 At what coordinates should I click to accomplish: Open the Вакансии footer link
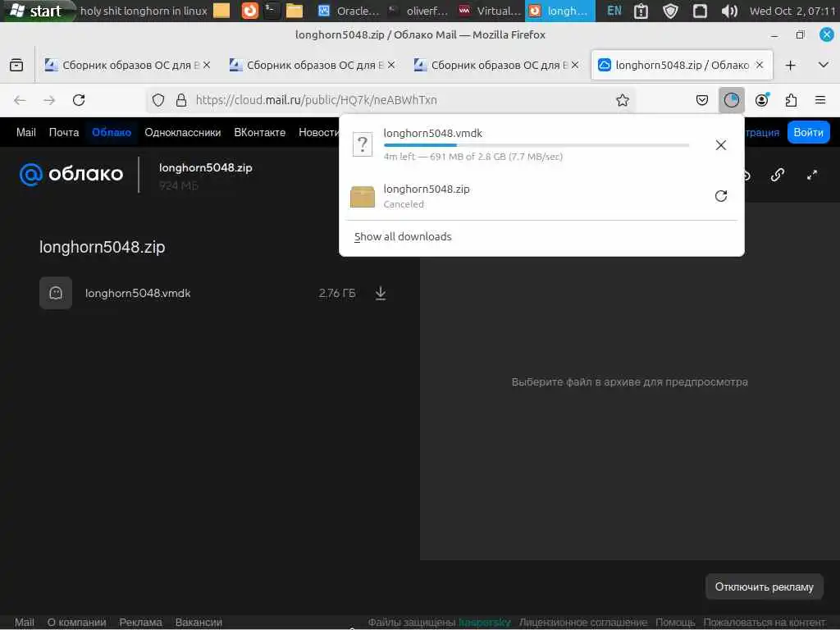199,622
